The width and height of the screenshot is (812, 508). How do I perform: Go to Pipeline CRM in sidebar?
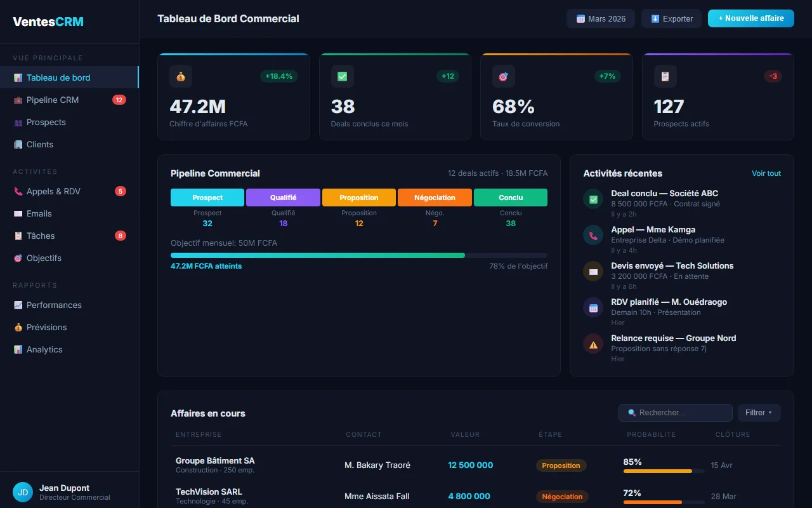click(x=69, y=100)
